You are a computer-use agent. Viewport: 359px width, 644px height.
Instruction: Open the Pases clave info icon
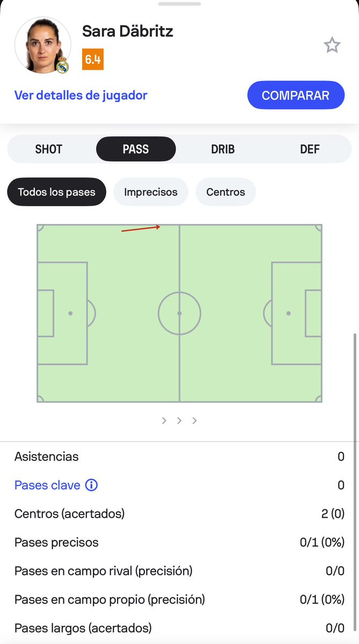(92, 486)
